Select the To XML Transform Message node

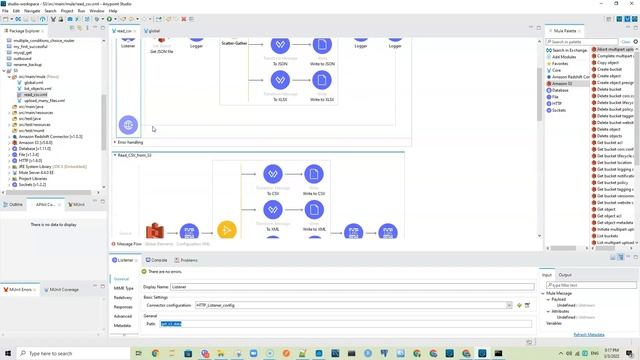coord(273,209)
